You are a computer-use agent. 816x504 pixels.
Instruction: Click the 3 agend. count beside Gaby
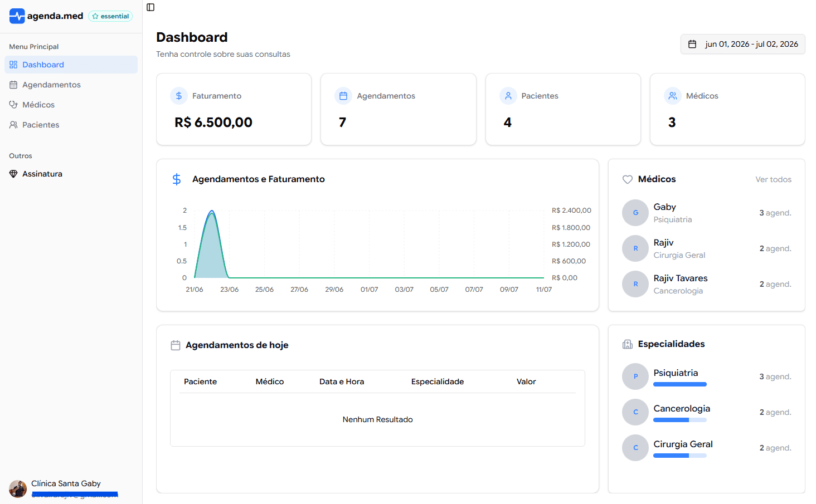[775, 213]
